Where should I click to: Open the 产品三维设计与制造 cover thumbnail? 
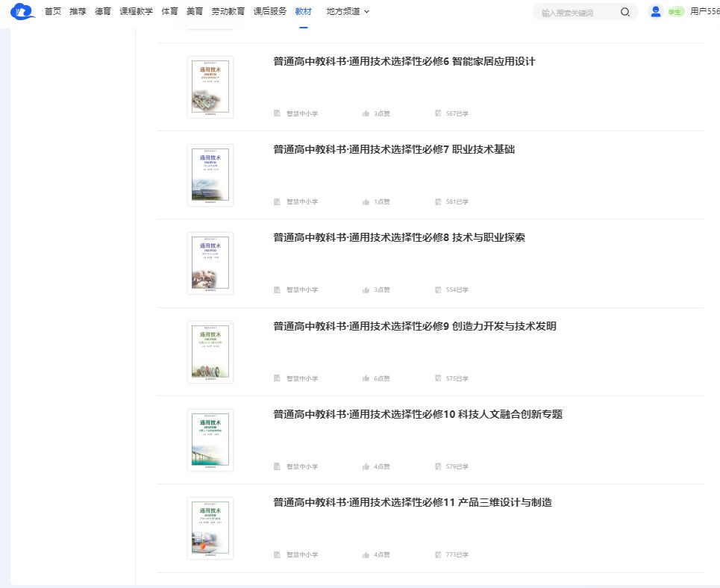[x=210, y=528]
